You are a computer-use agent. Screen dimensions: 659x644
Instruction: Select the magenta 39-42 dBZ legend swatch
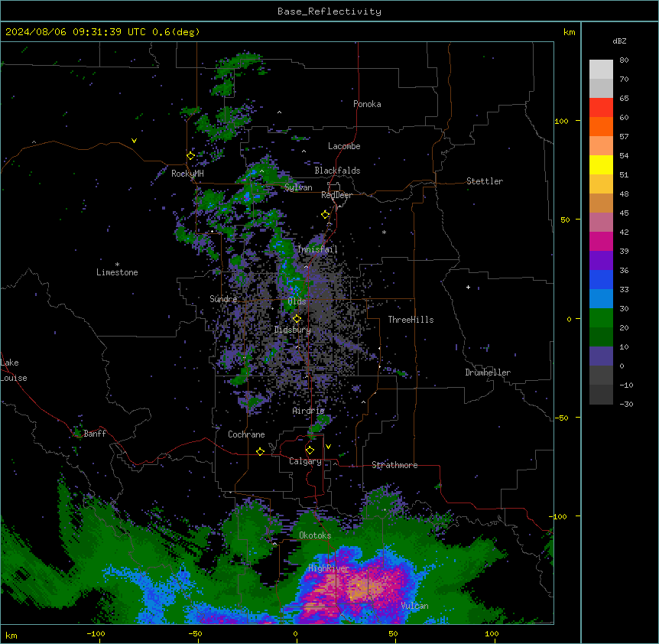coord(601,241)
